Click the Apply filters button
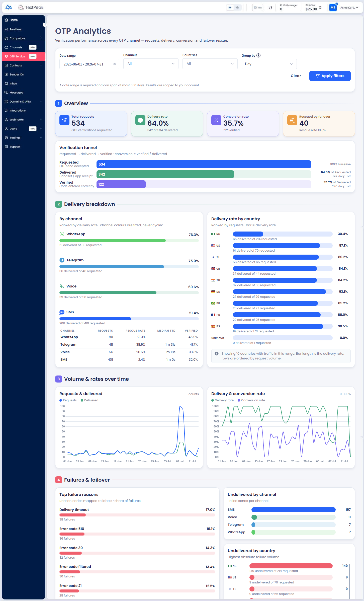 point(330,76)
